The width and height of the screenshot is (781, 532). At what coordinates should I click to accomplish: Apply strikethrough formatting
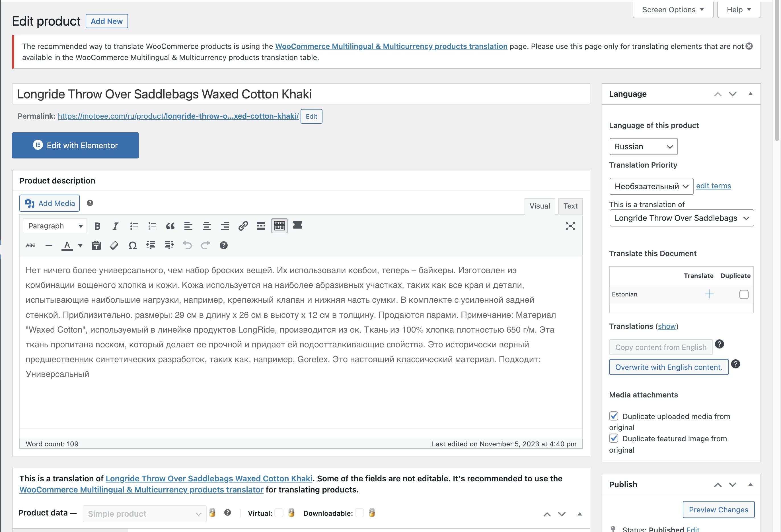point(30,246)
